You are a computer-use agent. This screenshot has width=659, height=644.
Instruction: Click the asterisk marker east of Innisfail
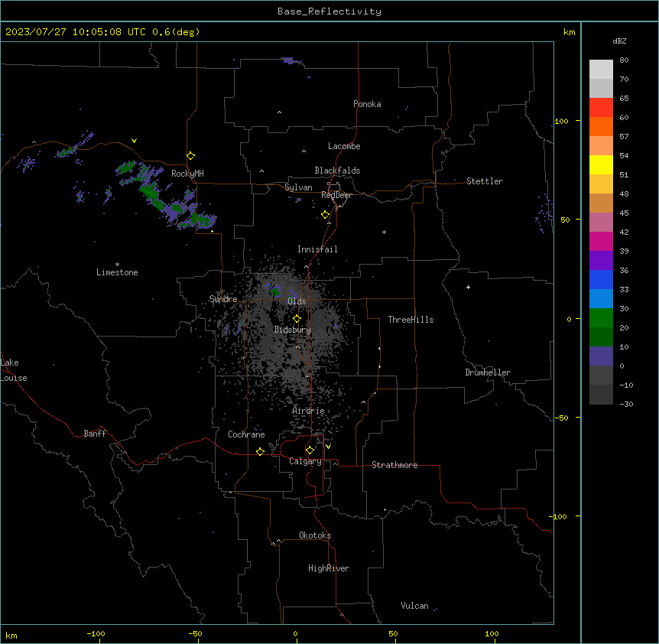pyautogui.click(x=384, y=232)
